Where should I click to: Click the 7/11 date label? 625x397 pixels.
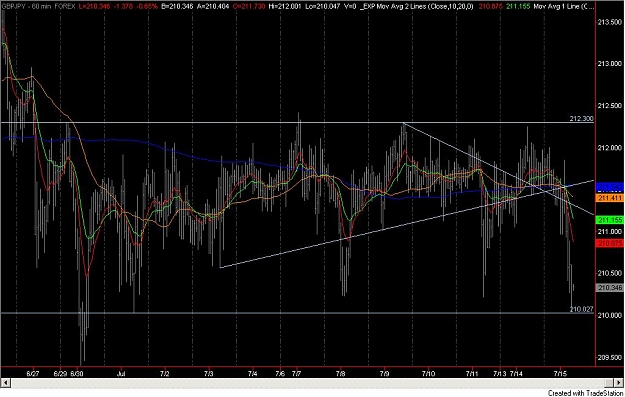[x=472, y=373]
